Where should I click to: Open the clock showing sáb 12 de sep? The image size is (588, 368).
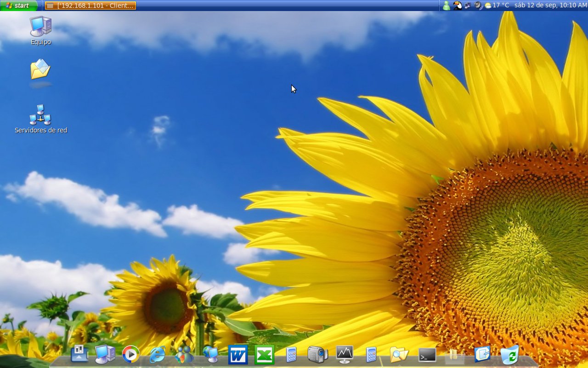click(551, 6)
